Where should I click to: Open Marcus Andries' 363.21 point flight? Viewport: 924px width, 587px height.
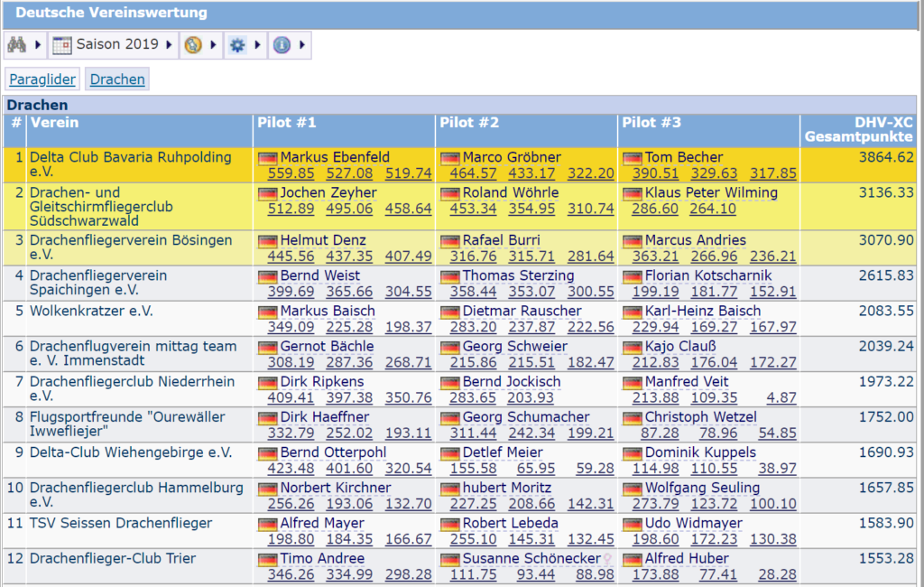click(x=655, y=256)
